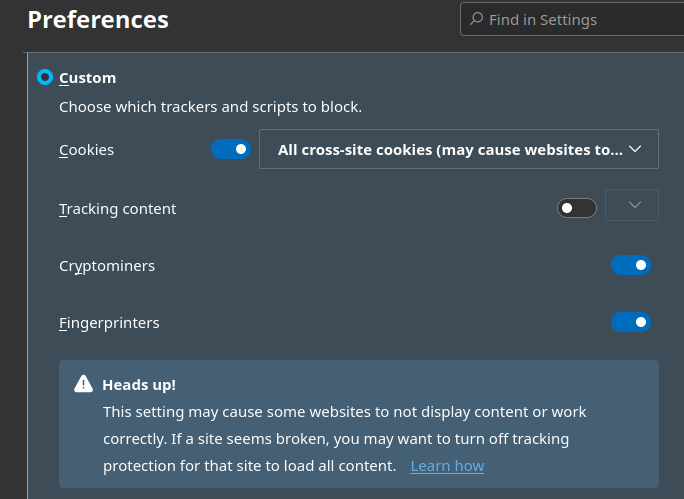This screenshot has width=684, height=499.
Task: Enable the Tracking content toggle
Action: point(576,208)
